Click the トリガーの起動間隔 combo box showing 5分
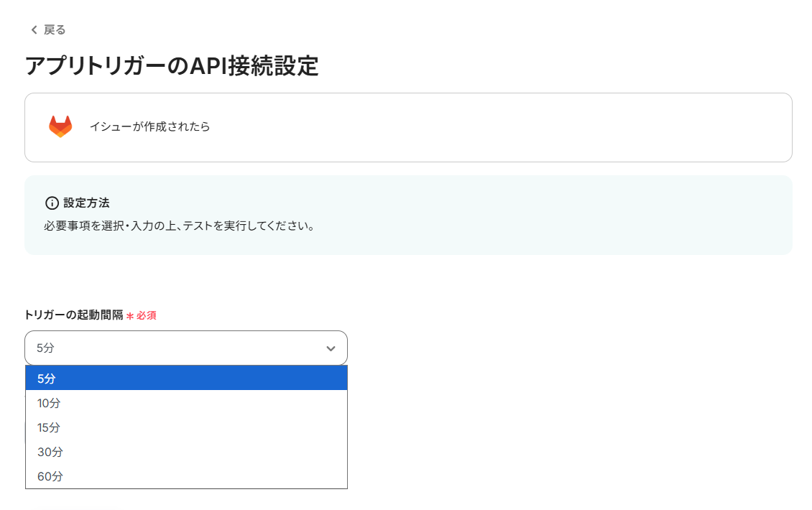Image resolution: width=812 pixels, height=510 pixels. point(172,348)
